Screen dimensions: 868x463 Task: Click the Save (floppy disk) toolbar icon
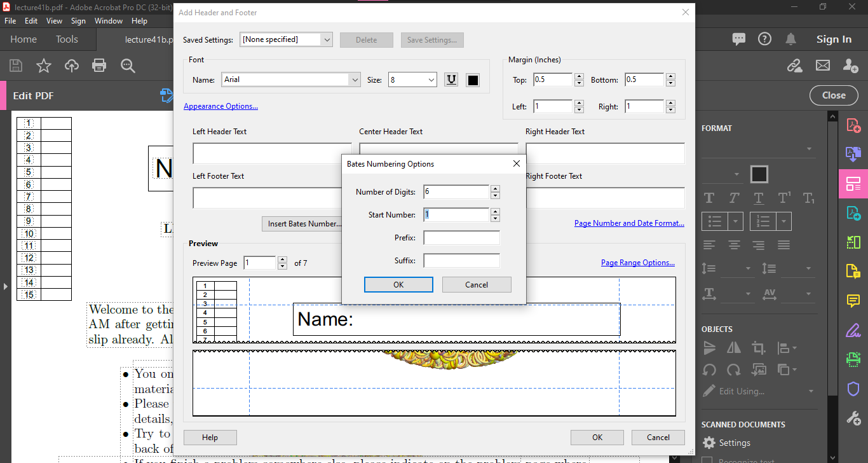pyautogui.click(x=16, y=66)
